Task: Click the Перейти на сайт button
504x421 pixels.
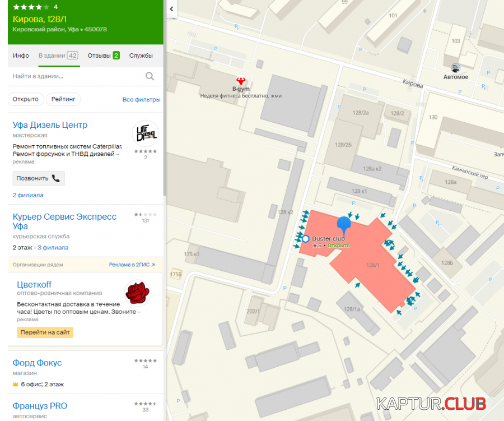Action: (45, 332)
